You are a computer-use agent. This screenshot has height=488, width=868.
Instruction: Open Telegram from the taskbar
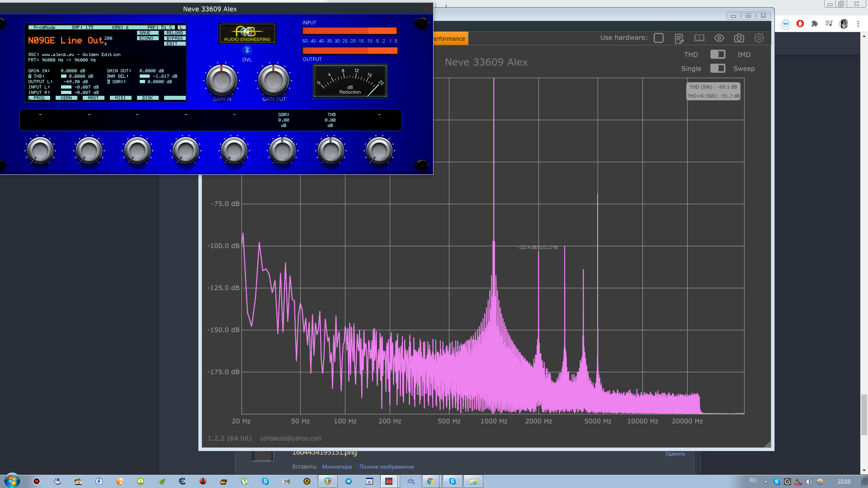349,481
